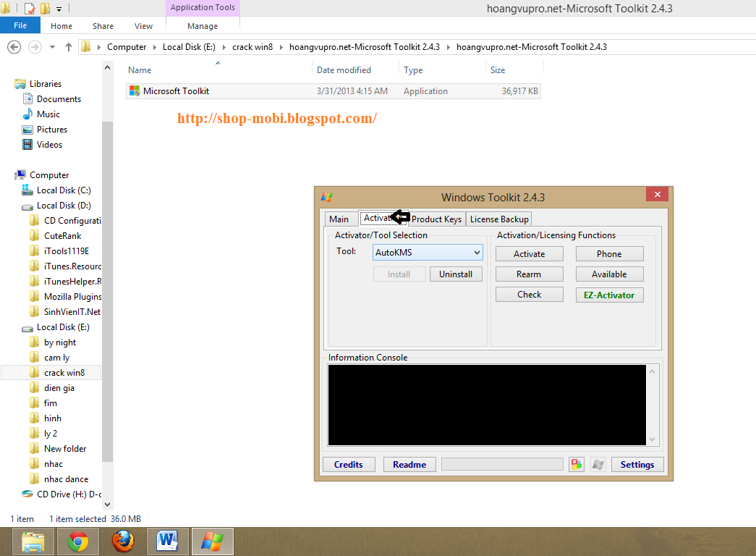Open the AutoKMS Tool dropdown
The width and height of the screenshot is (756, 556).
coord(477,253)
